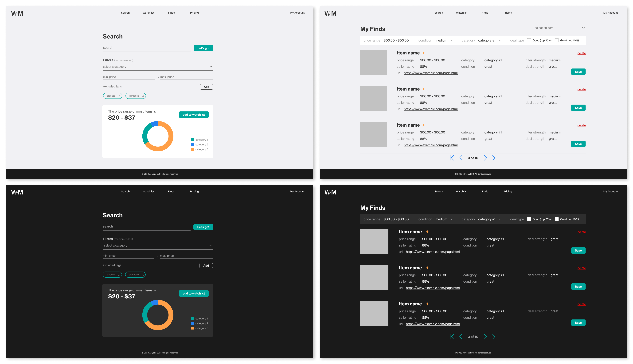Viewport: 633px width, 364px height.
Task: Click the WFM logo in light My Finds page
Action: click(330, 14)
